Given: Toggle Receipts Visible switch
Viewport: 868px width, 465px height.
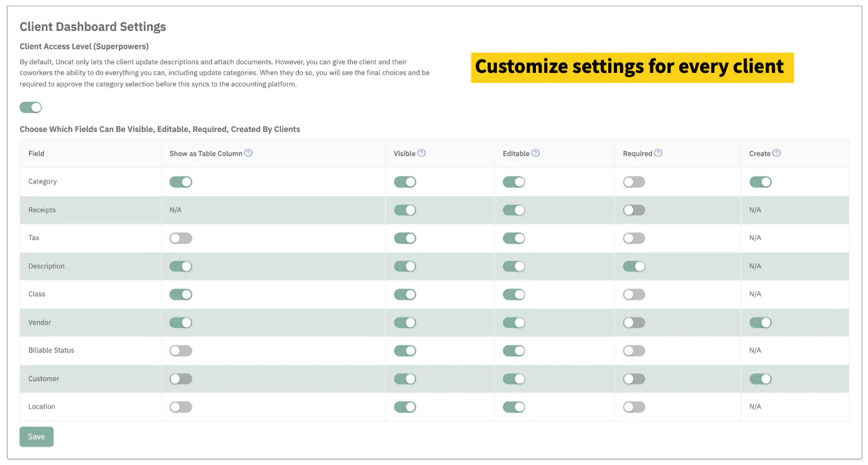Looking at the screenshot, I should [405, 210].
